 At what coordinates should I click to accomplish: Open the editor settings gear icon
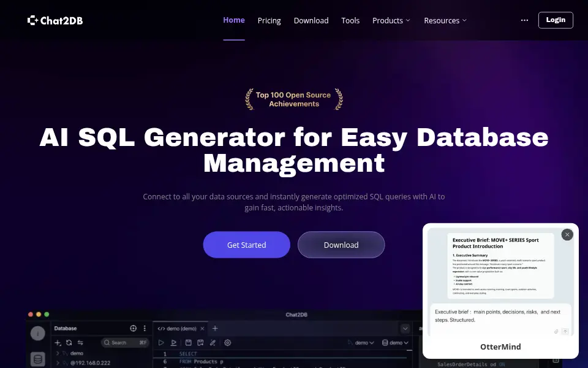point(228,342)
